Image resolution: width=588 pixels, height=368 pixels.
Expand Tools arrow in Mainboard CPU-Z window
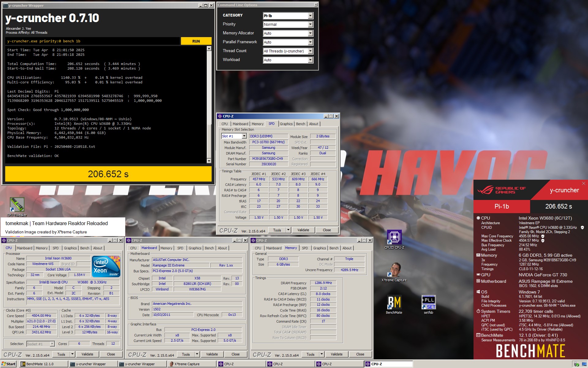[x=197, y=354]
